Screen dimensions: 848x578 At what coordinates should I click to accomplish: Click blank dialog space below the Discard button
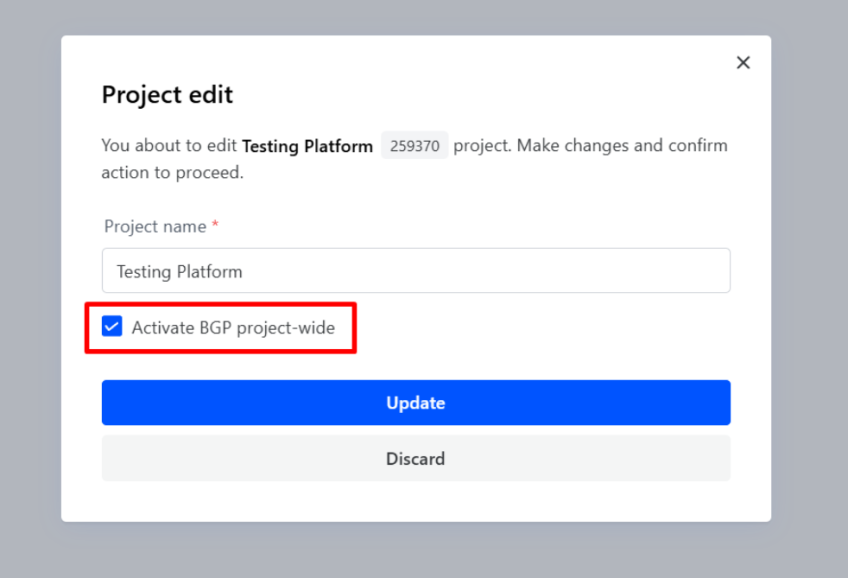click(x=416, y=502)
